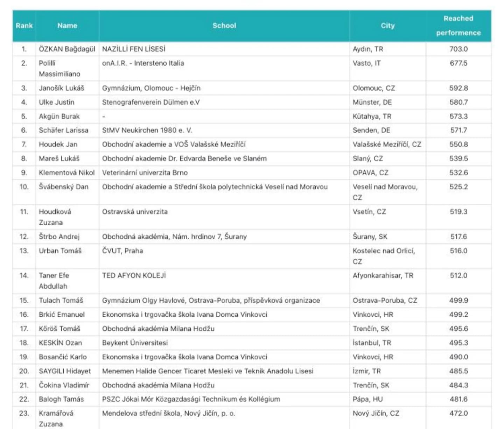Select the name Polilli Massimiliano

click(59, 69)
